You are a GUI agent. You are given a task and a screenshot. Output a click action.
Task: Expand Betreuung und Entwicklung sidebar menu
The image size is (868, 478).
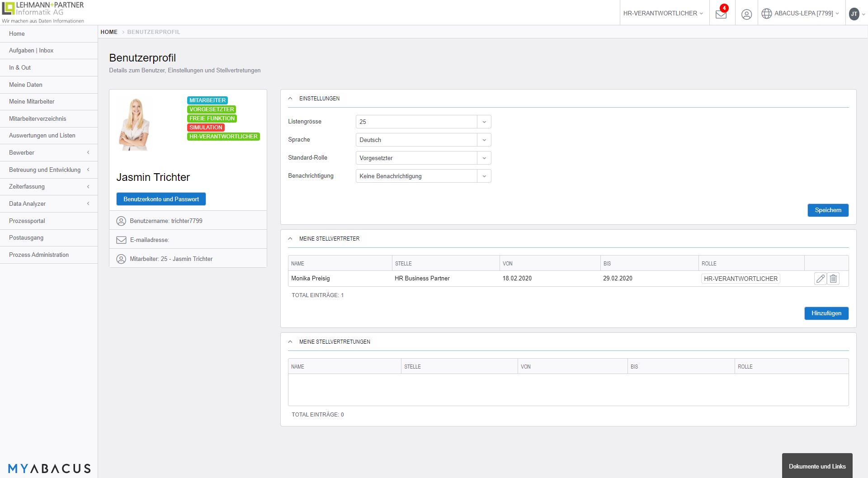click(49, 170)
